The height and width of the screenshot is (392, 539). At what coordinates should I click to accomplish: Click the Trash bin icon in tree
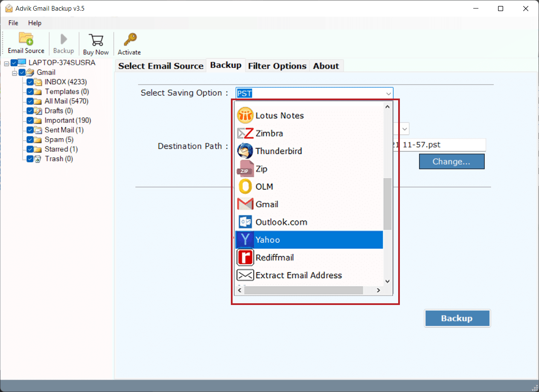[38, 159]
